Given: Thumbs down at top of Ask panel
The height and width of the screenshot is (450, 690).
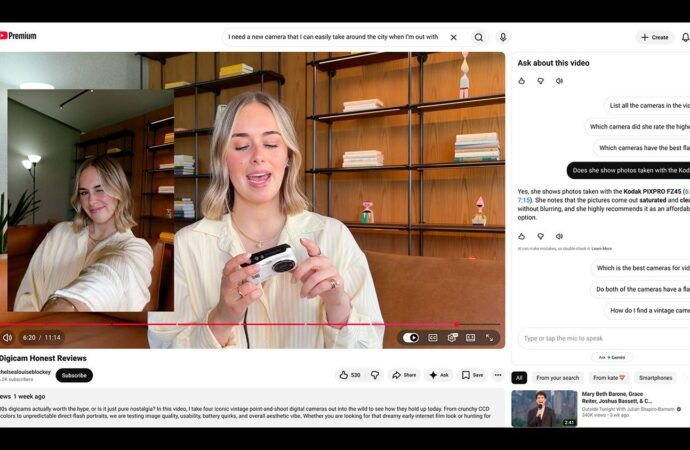Looking at the screenshot, I should (x=540, y=81).
